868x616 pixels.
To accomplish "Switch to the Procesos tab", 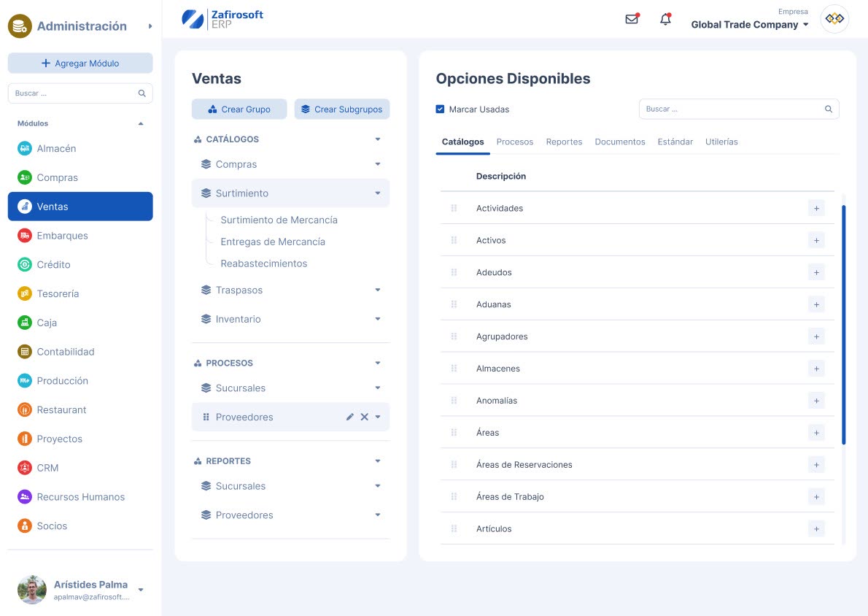I will (515, 142).
